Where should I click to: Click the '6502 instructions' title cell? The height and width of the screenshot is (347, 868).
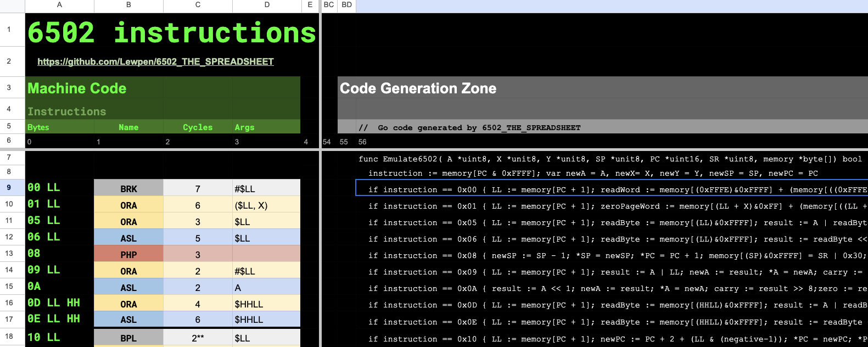pyautogui.click(x=171, y=32)
